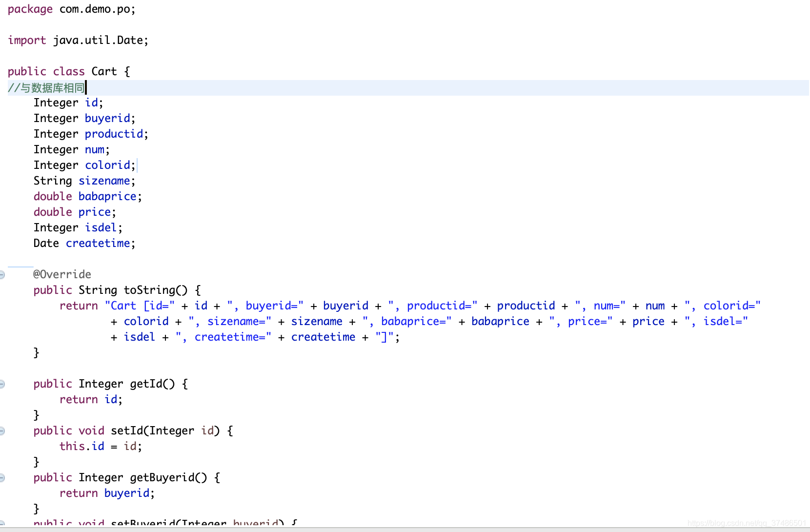
Task: Click the horizontal scrollbar at the bottom
Action: click(x=405, y=530)
